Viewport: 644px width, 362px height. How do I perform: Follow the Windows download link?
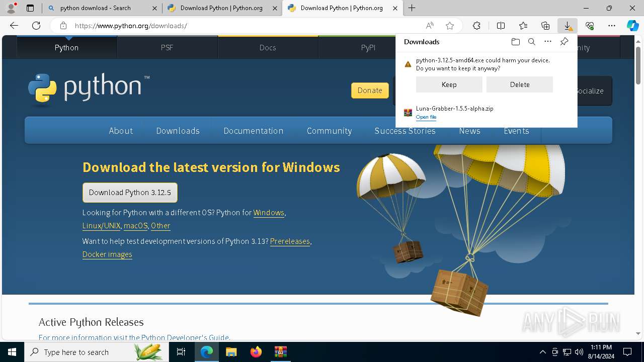pos(269,213)
